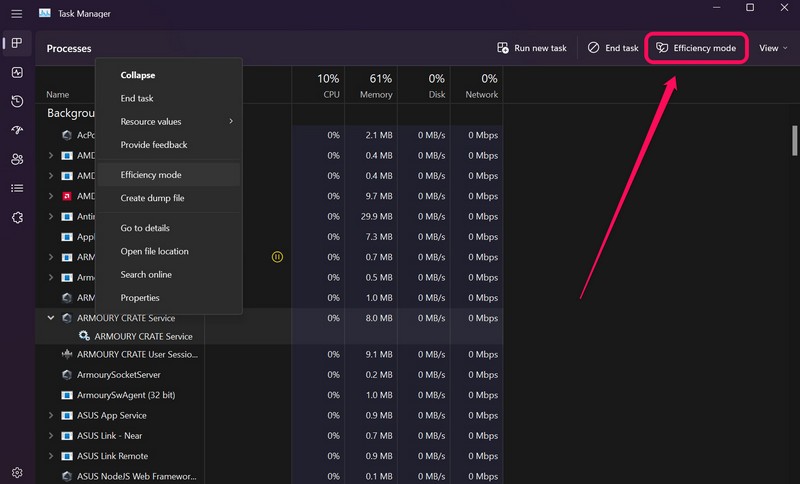Click the End task toolbar button
Viewport: 800px width, 484px height.
coord(613,48)
